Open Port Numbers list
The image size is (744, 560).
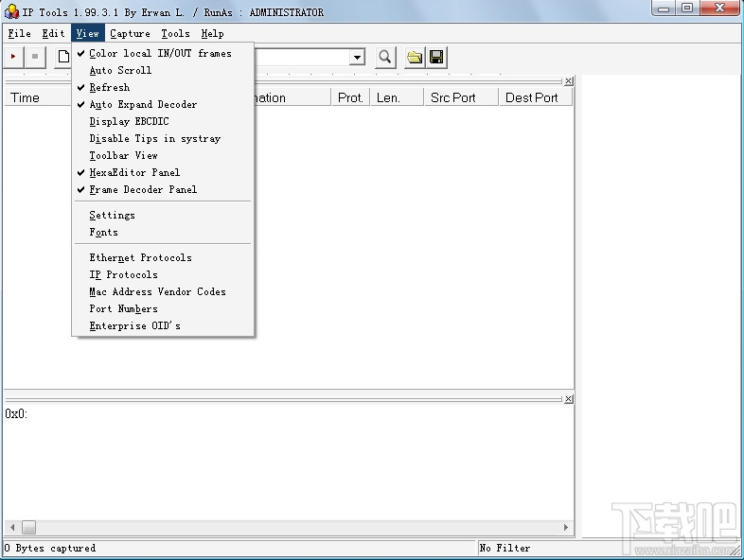(x=162, y=309)
